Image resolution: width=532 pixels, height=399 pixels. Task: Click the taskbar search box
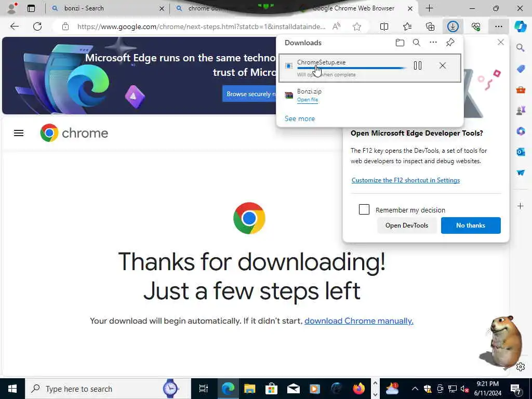coord(108,389)
